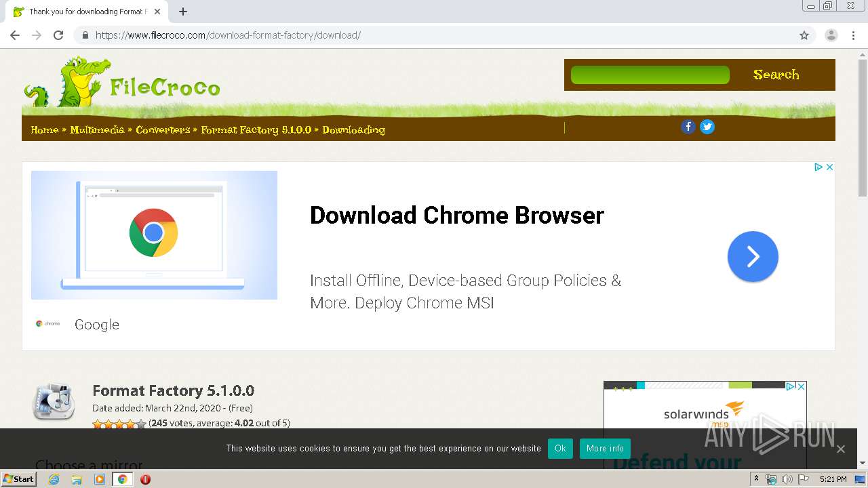Select the Format Factory browser tab
Viewport: 868px width, 488px height.
point(87,12)
